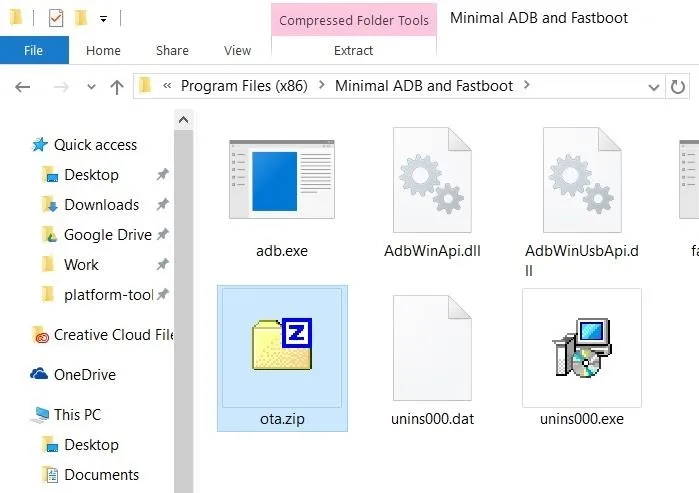The image size is (699, 493).
Task: Click the folder icon in the address bar
Action: [145, 85]
